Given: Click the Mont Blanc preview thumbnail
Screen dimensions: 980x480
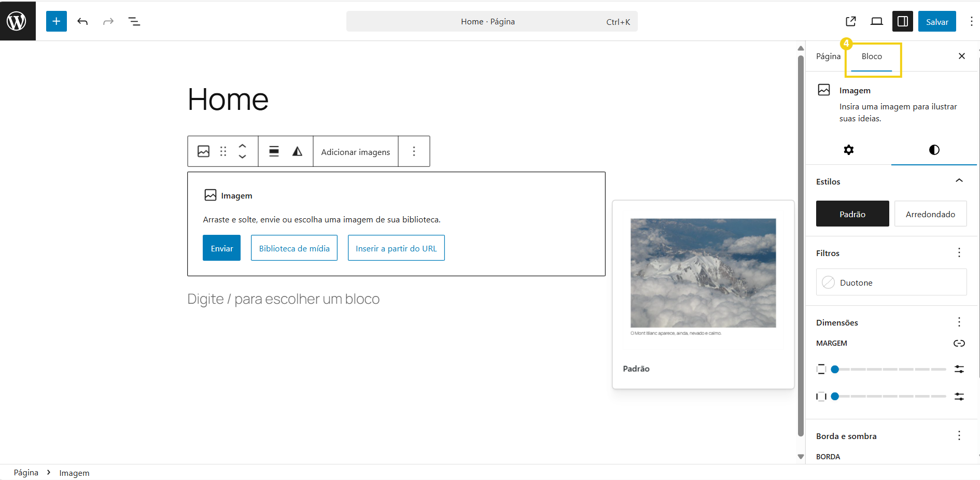Looking at the screenshot, I should pyautogui.click(x=703, y=273).
